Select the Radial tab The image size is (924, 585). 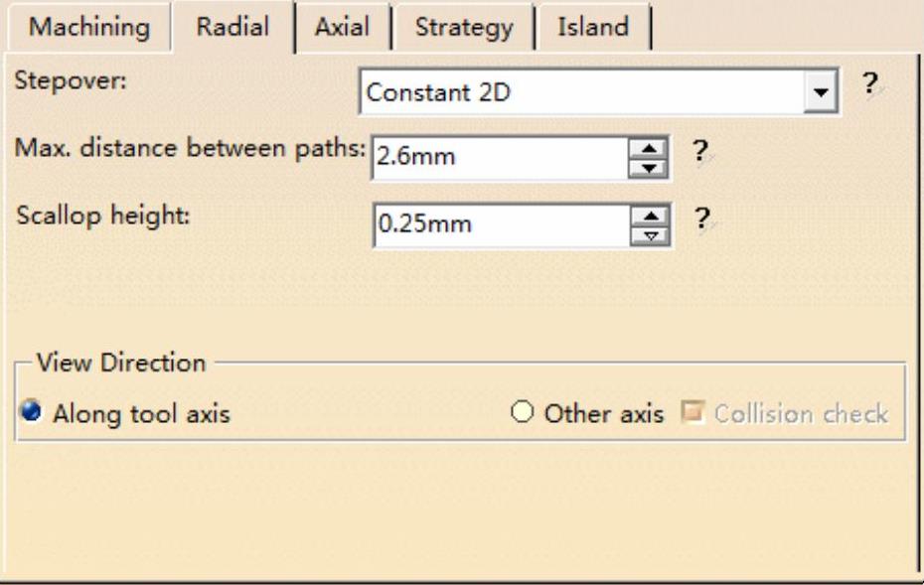click(232, 28)
